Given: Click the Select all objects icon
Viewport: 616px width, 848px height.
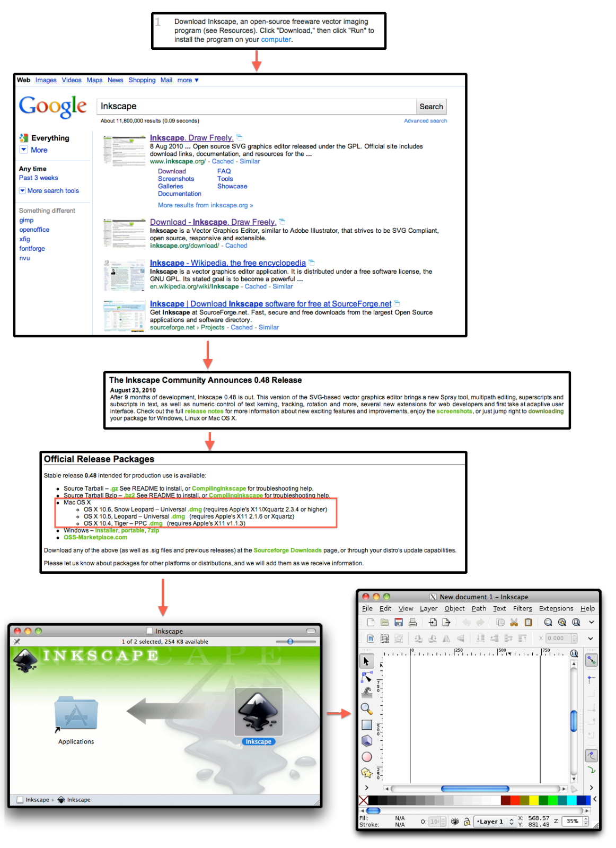Looking at the screenshot, I should (371, 639).
